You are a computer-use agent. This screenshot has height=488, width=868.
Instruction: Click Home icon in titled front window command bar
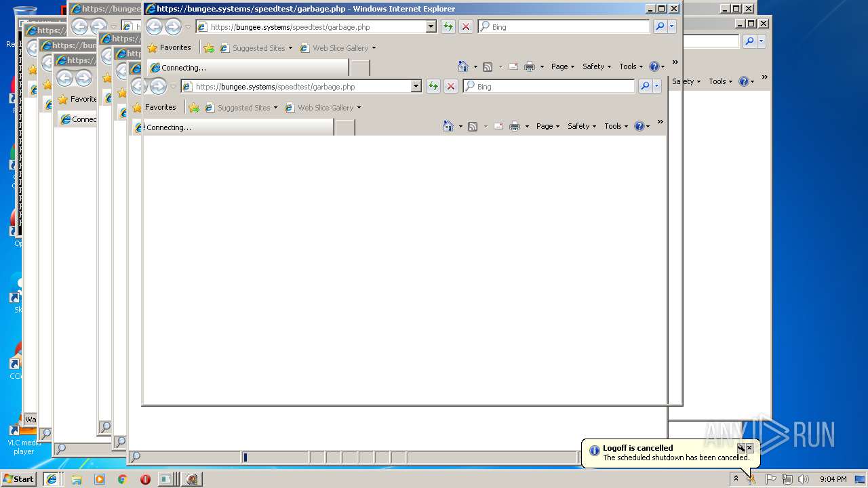463,66
